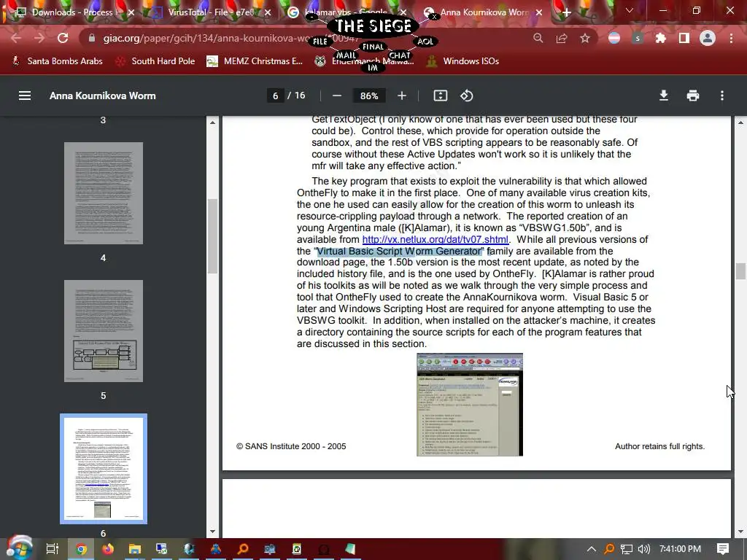The width and height of the screenshot is (747, 560).
Task: Share this page icon in address bar
Action: 562,38
